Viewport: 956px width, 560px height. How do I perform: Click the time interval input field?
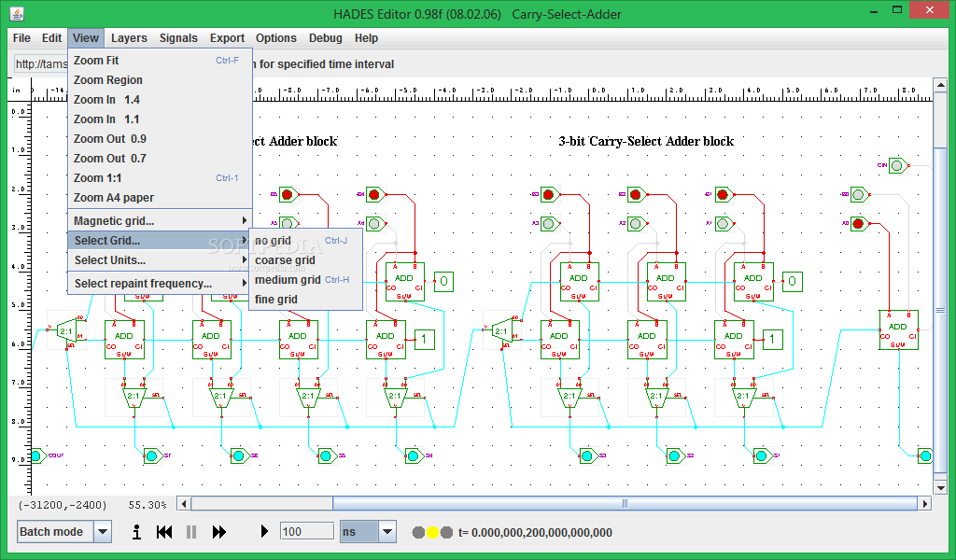coord(306,531)
